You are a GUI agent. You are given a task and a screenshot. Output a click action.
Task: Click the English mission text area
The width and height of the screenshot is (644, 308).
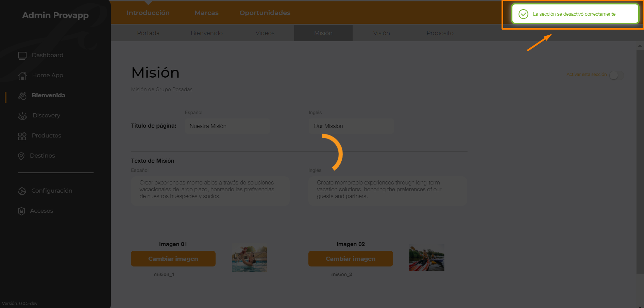[388, 191]
